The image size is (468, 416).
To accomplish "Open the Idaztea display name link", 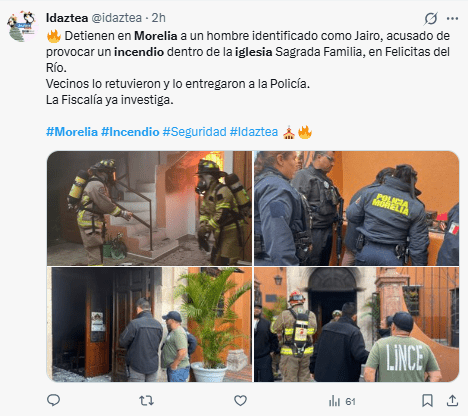I will 67,18.
